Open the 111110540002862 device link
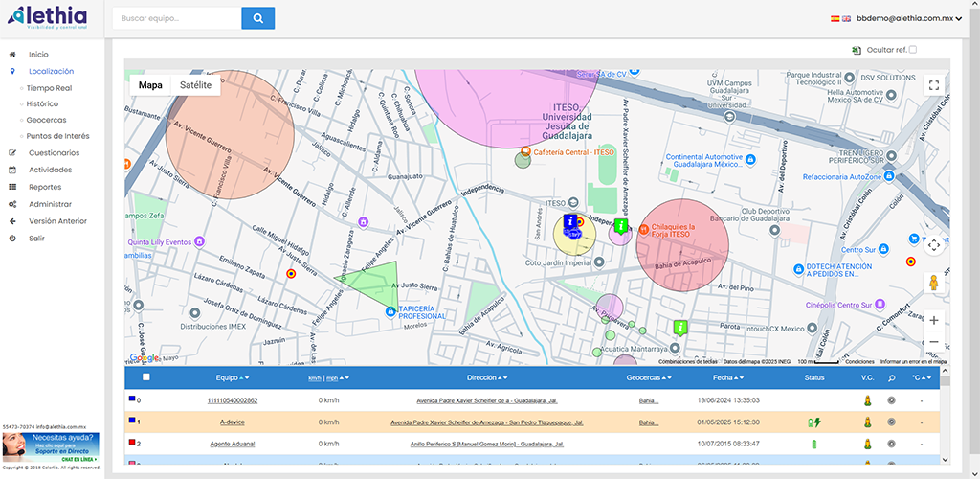Viewport: 980px width, 479px height. (233, 400)
